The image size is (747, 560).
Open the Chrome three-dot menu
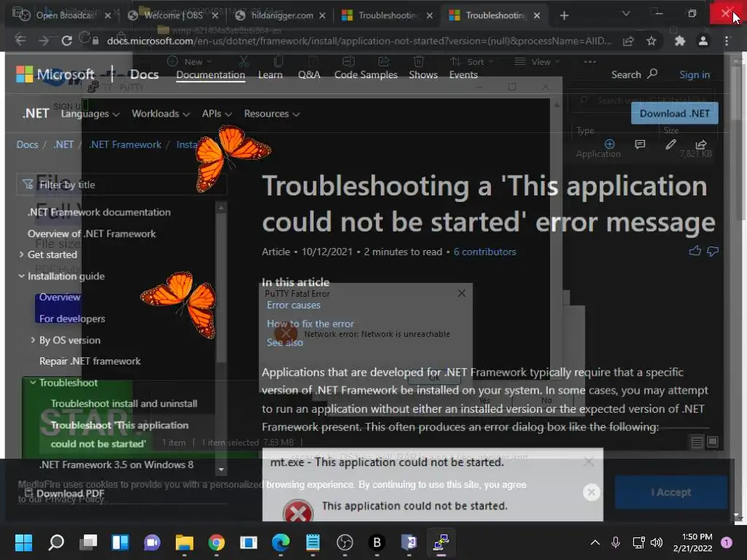[727, 41]
